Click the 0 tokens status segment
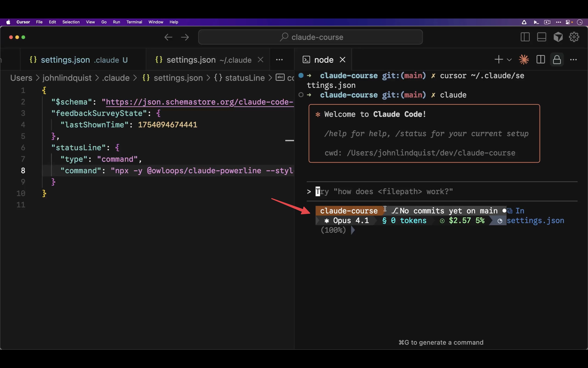The width and height of the screenshot is (588, 368). pos(404,220)
